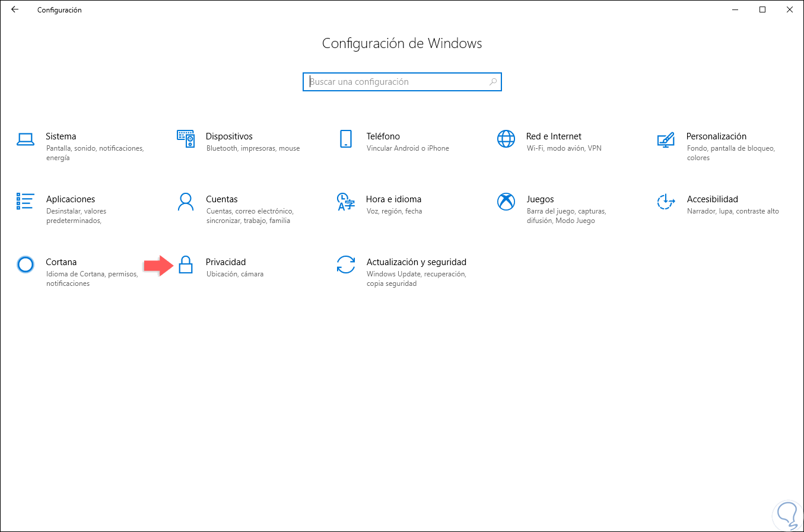Click 'Ubicación, cámara' description
The height and width of the screenshot is (532, 804).
[x=235, y=274]
